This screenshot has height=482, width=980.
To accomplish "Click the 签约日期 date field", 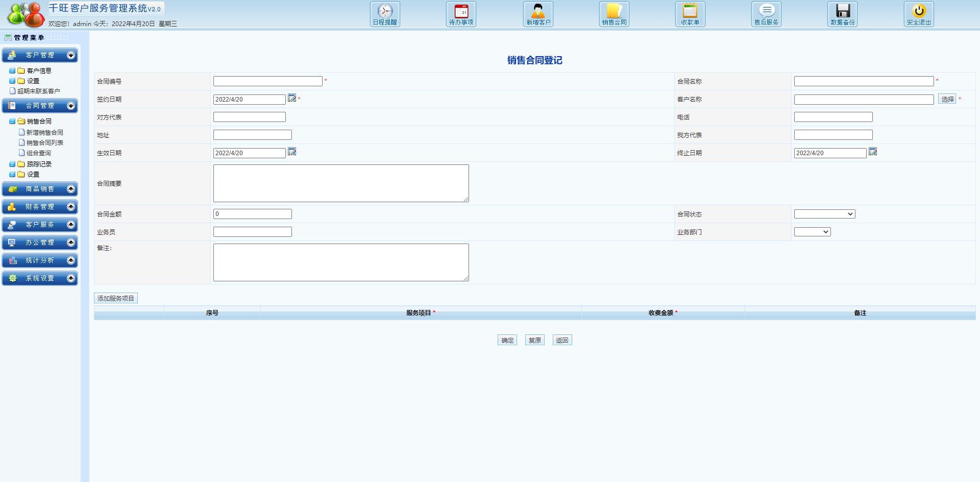I will click(x=250, y=100).
